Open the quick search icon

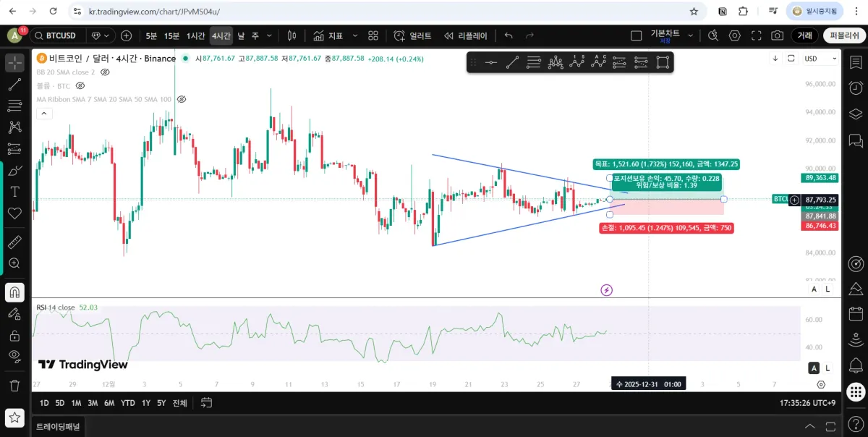pos(713,35)
